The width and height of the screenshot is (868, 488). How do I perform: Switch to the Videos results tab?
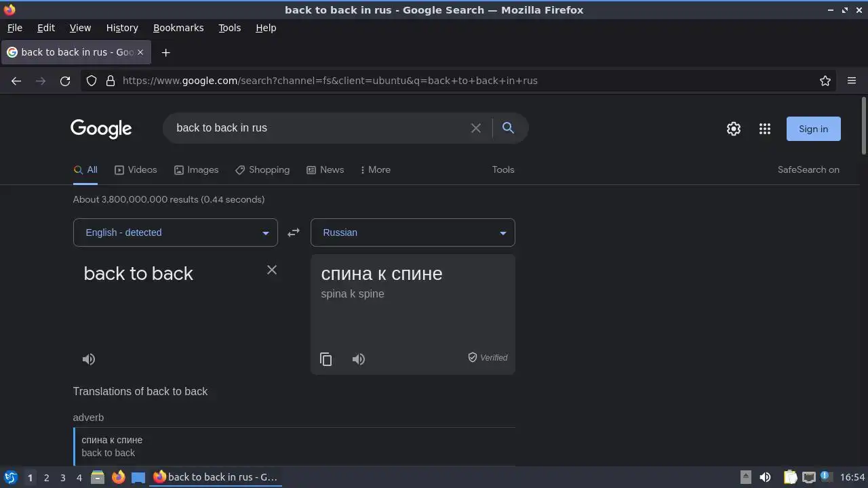pyautogui.click(x=136, y=170)
